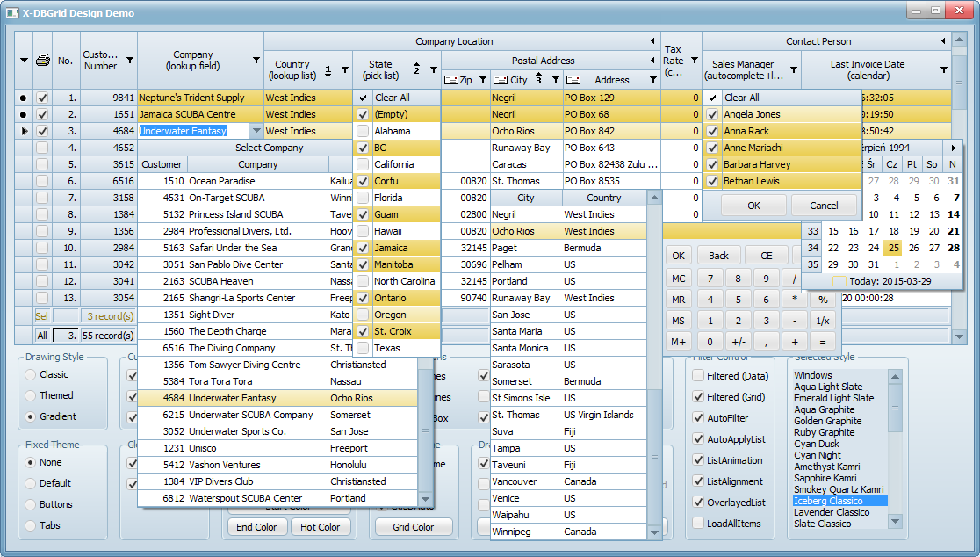
Task: Click the printer icon in grid header
Action: (x=42, y=61)
